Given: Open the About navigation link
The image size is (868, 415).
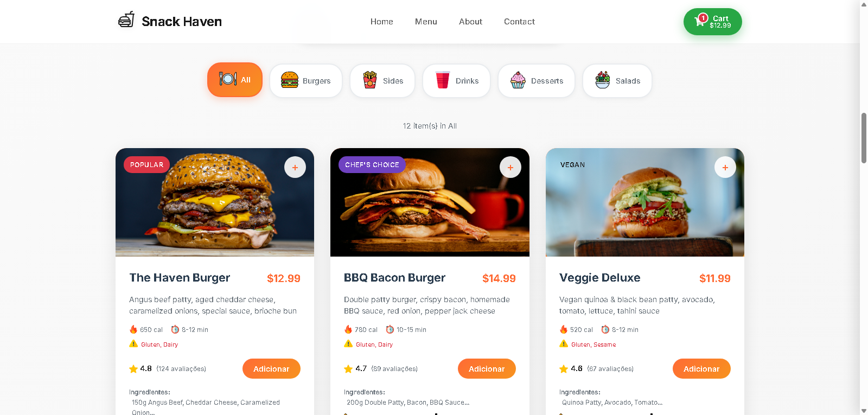Looking at the screenshot, I should [x=470, y=22].
